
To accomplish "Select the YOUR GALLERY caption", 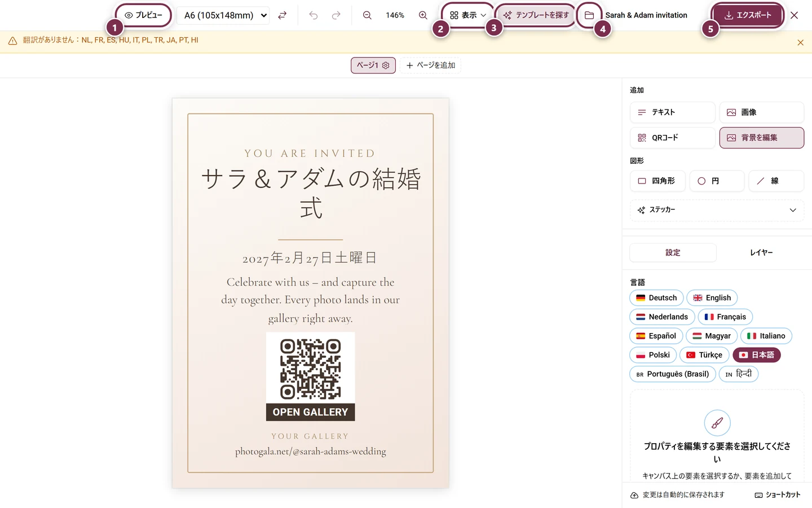I will coord(310,436).
